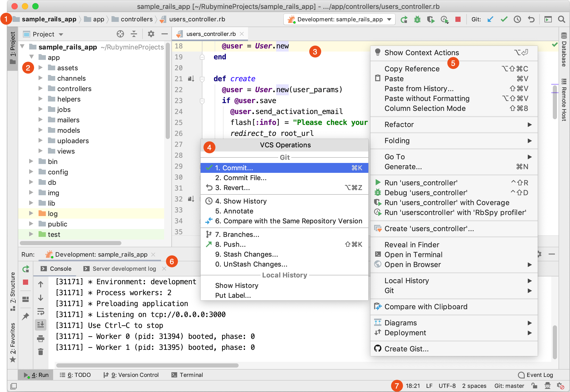The width and height of the screenshot is (570, 392).
Task: Open the 9: Version Control tool window
Action: (x=131, y=375)
